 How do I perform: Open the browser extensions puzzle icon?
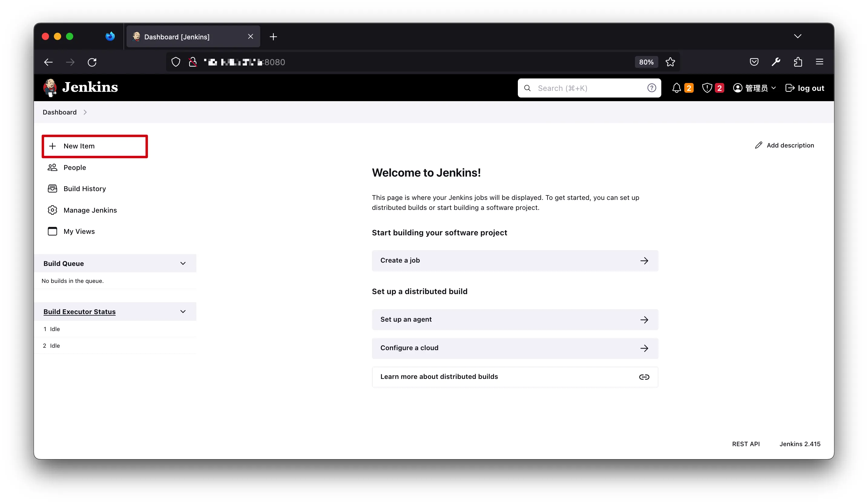798,62
